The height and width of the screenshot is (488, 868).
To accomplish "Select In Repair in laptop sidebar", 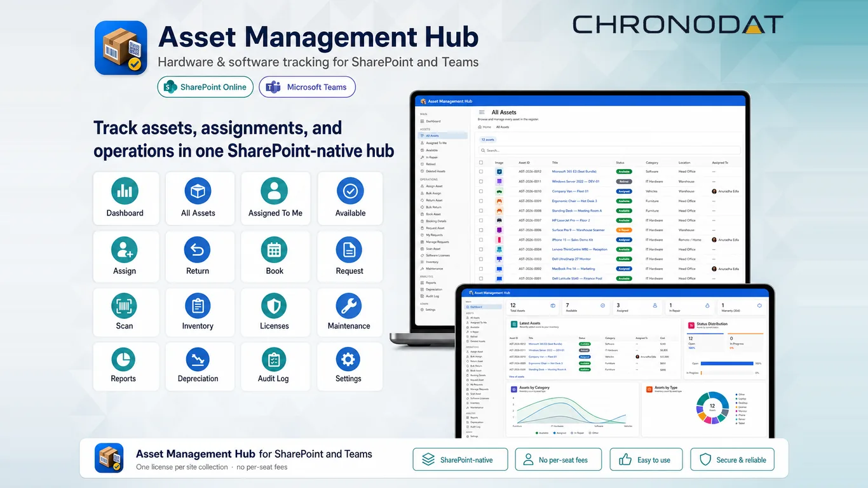I will click(431, 157).
